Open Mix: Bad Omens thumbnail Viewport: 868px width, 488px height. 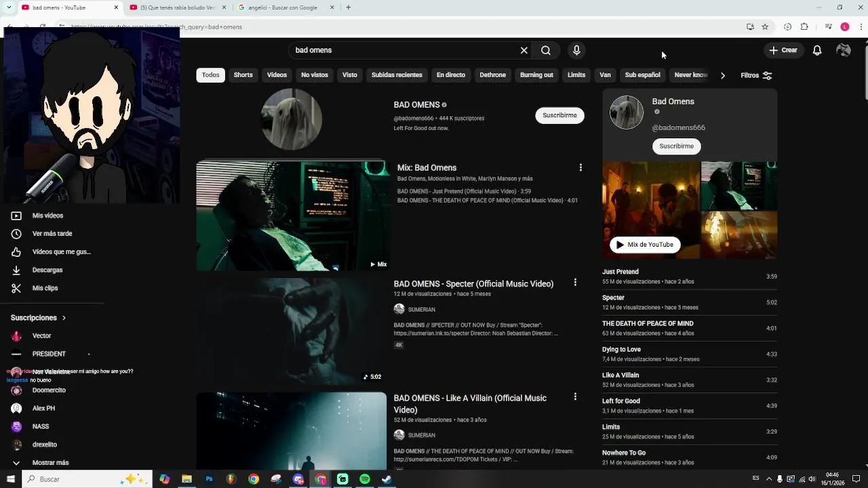coord(292,216)
